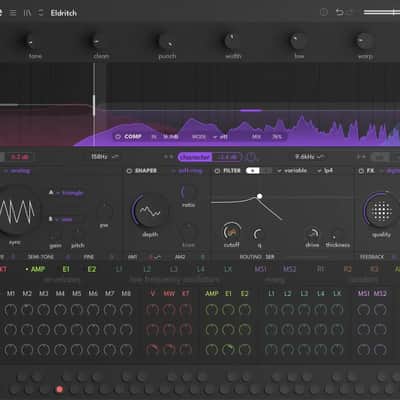This screenshot has height=400, width=400.
Task: Click the tone macro knob
Action: [x=35, y=41]
